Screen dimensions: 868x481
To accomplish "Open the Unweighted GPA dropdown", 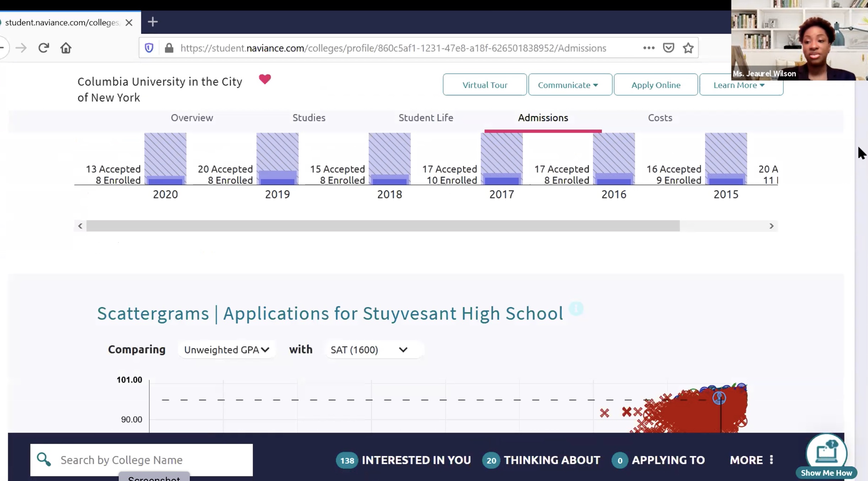I will (x=226, y=350).
